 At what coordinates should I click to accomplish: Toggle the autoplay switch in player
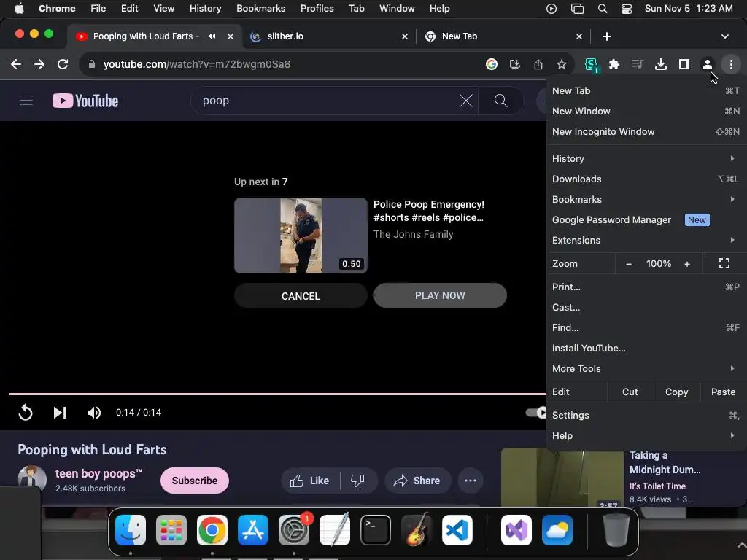(x=536, y=413)
